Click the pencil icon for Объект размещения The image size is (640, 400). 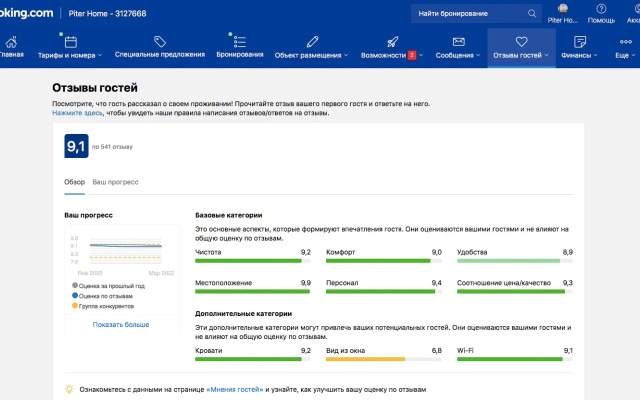pyautogui.click(x=312, y=42)
